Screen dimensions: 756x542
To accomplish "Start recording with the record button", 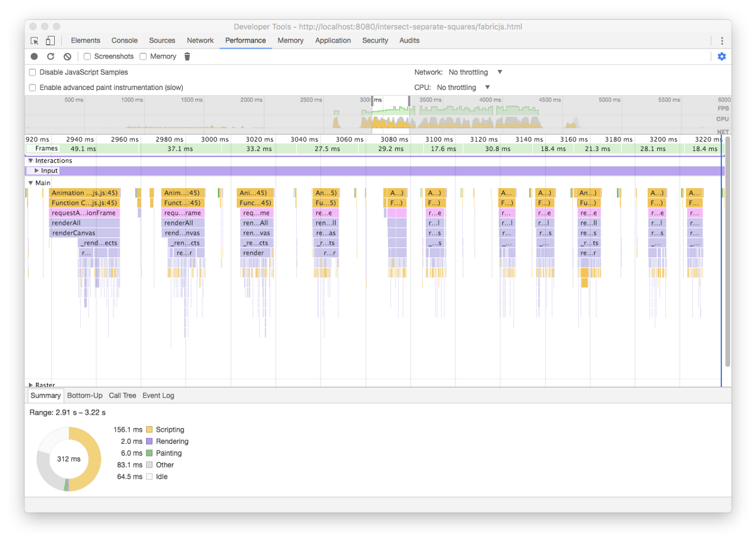I will (x=35, y=57).
